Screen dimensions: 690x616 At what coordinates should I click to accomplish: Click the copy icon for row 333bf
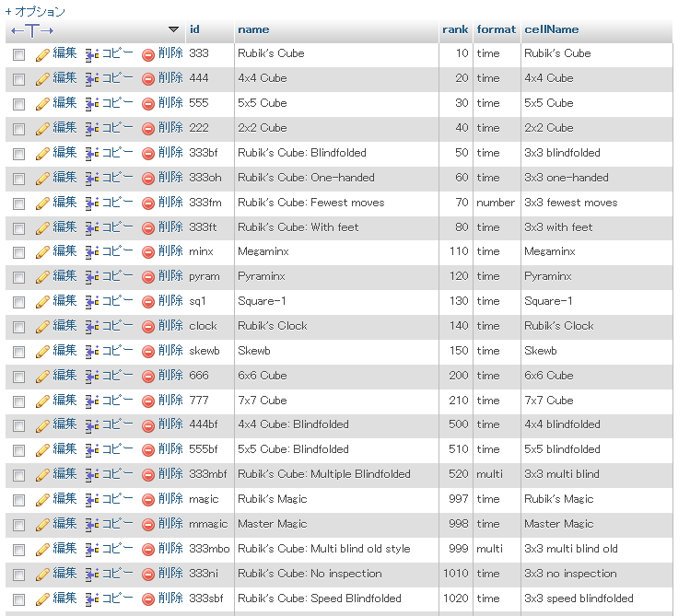pyautogui.click(x=91, y=155)
